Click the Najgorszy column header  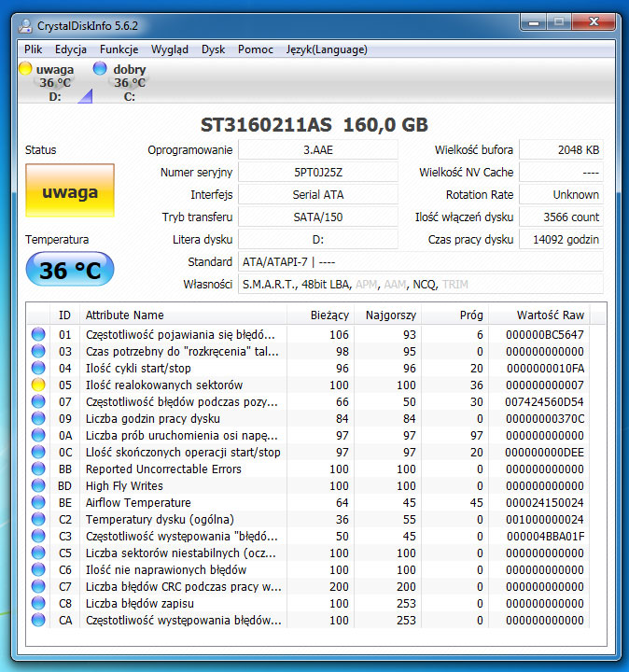tap(388, 315)
